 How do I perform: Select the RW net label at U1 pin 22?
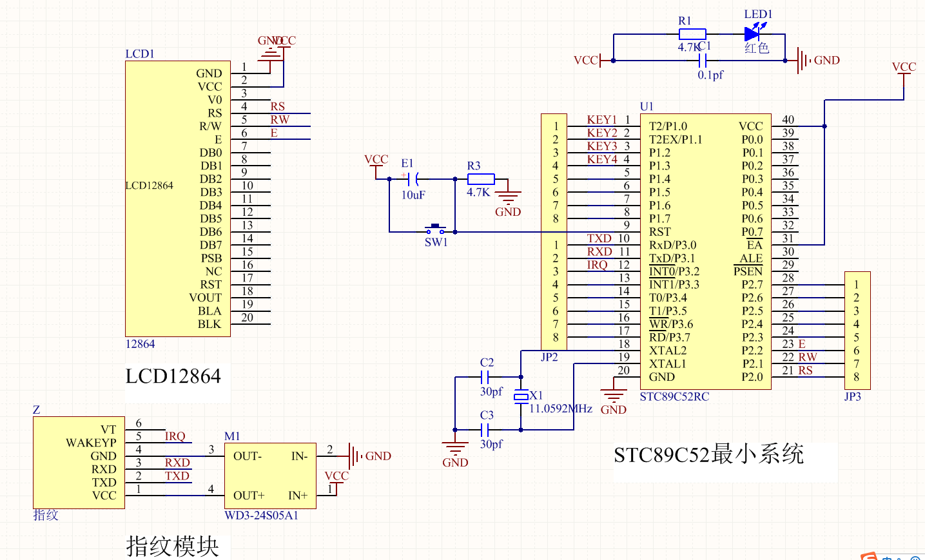pyautogui.click(x=808, y=357)
